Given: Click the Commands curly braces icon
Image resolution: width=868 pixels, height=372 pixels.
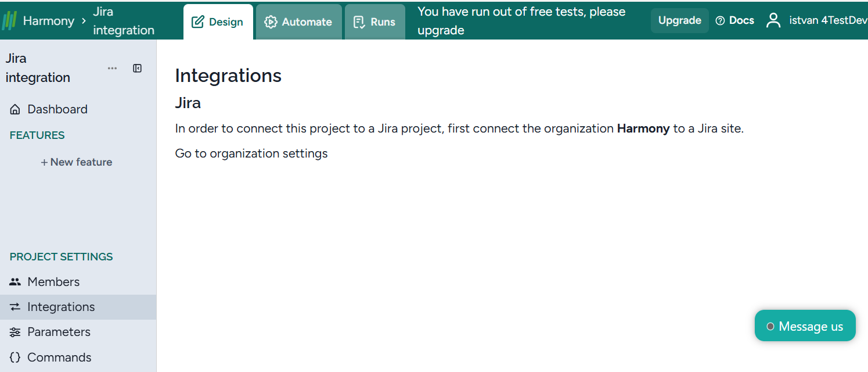Looking at the screenshot, I should coord(15,357).
